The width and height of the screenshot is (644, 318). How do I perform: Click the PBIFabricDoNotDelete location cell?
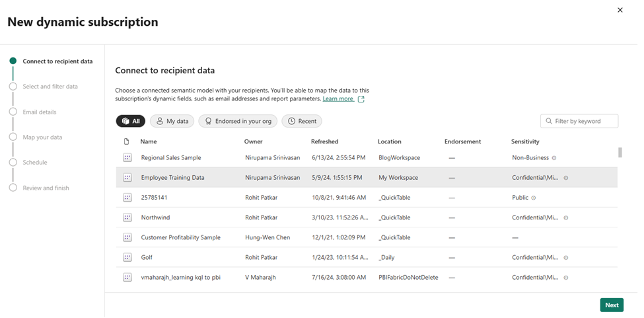[408, 278]
